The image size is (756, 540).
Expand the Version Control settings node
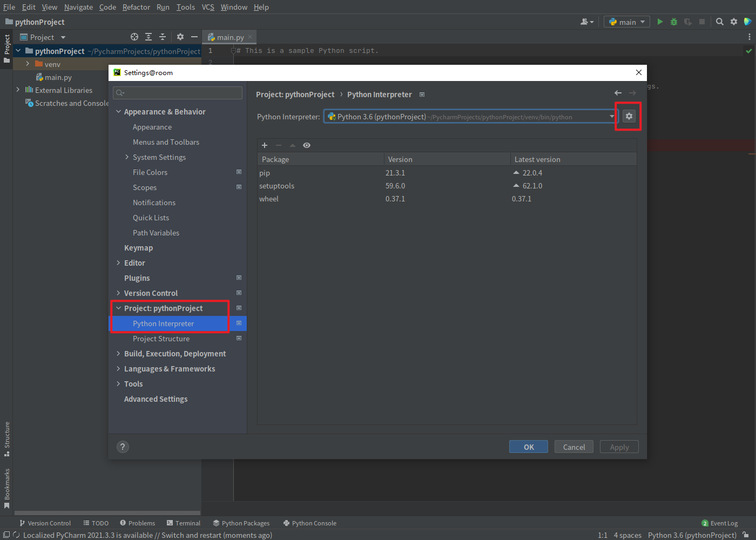point(119,293)
